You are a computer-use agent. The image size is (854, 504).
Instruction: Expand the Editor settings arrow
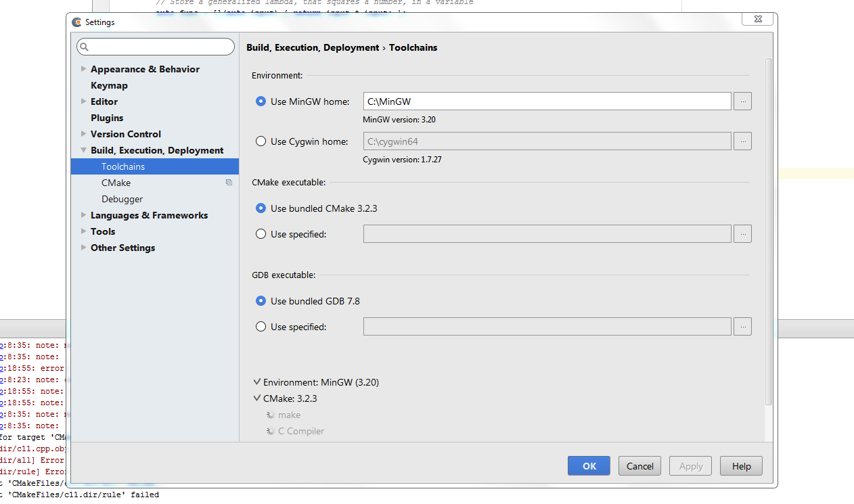(83, 101)
